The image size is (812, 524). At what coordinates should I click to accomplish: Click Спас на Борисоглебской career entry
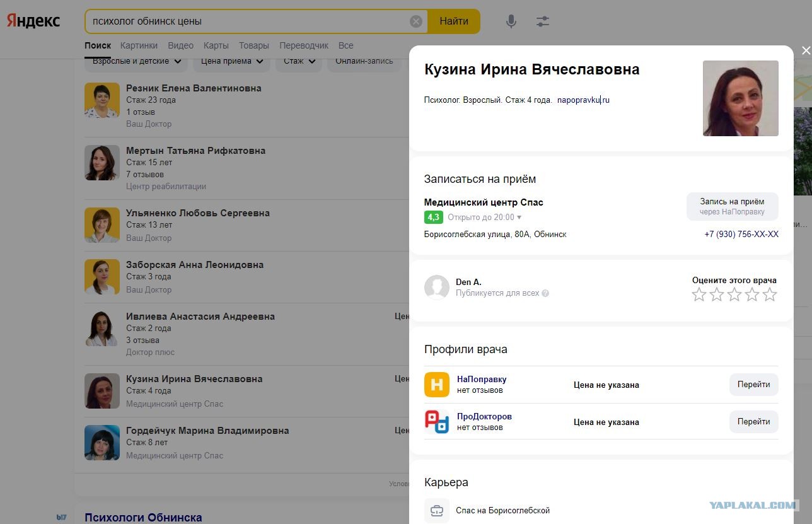click(x=503, y=511)
